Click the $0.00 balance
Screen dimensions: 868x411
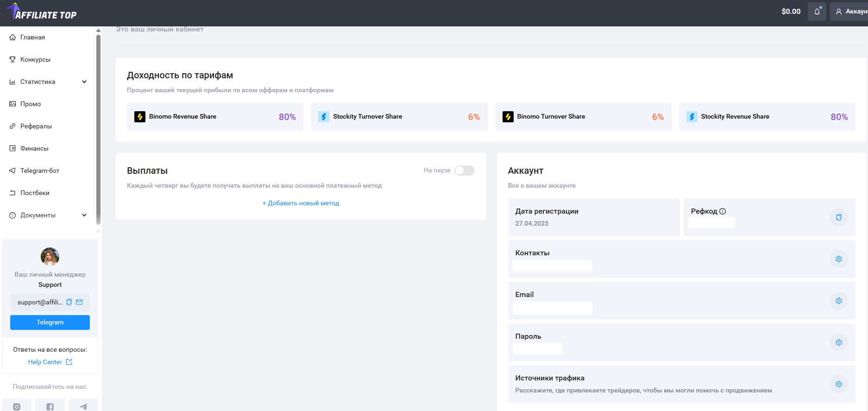791,12
